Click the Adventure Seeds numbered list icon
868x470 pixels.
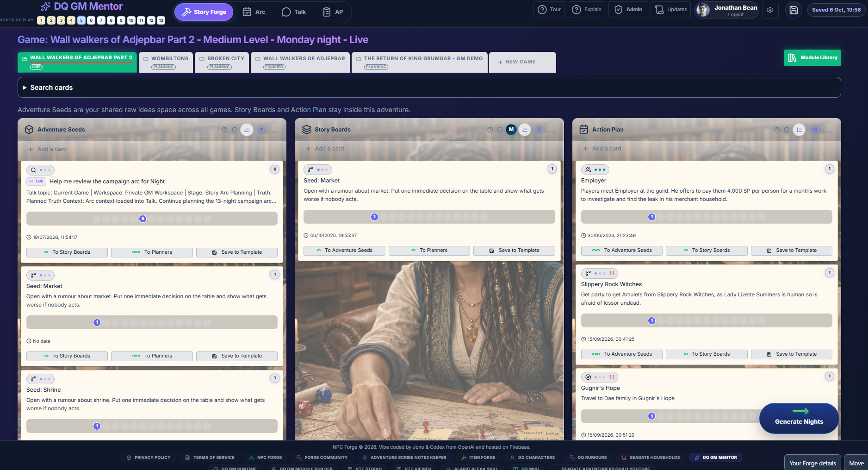(x=247, y=130)
